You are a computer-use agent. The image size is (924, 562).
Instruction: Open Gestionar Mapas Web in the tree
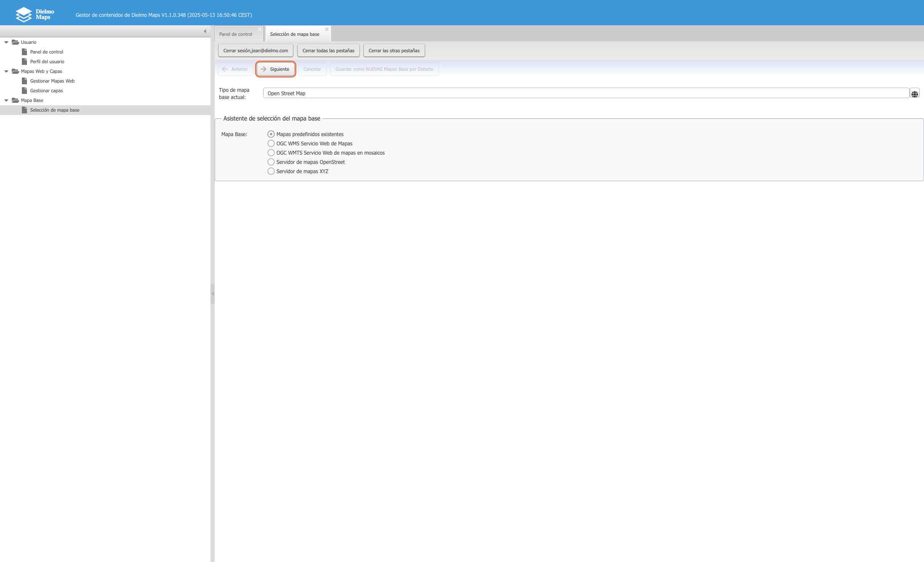pyautogui.click(x=52, y=81)
